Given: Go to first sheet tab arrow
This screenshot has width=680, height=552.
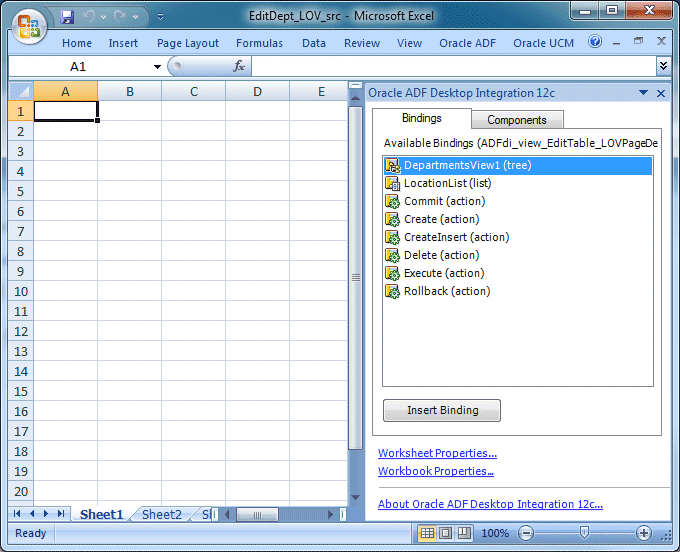Looking at the screenshot, I should coord(17,514).
